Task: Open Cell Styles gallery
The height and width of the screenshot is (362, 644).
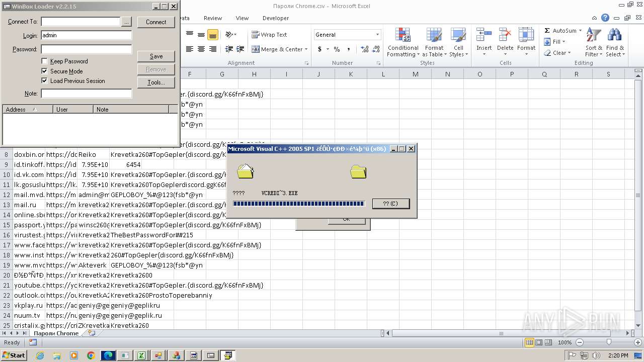Action: pos(458,43)
